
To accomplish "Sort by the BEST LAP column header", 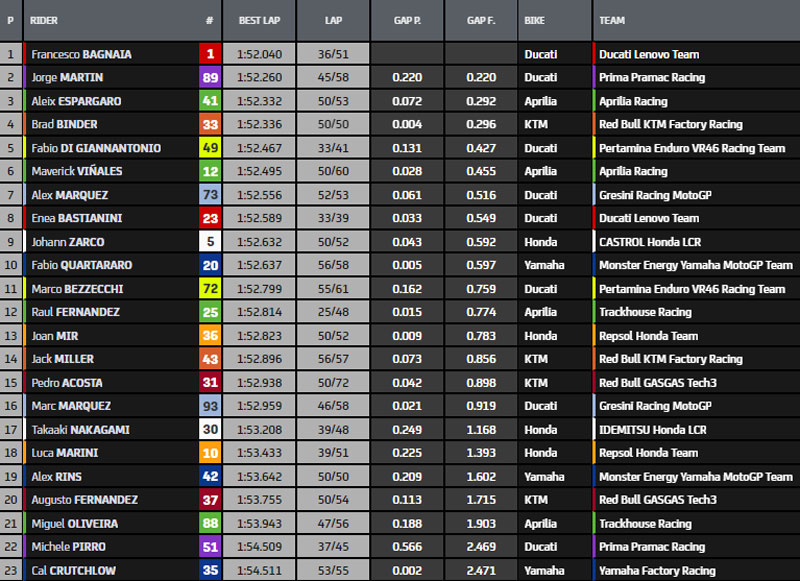I will pos(259,20).
